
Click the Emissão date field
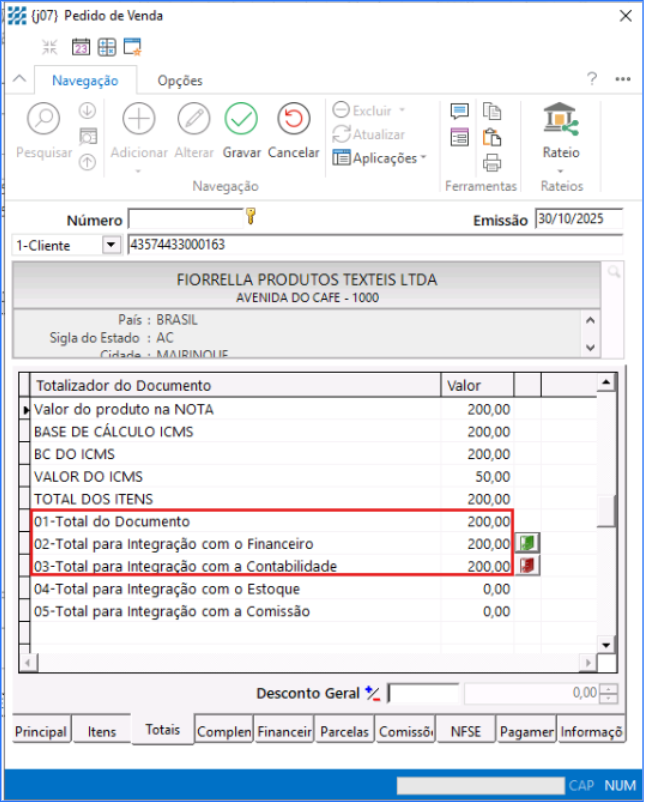pos(577,219)
